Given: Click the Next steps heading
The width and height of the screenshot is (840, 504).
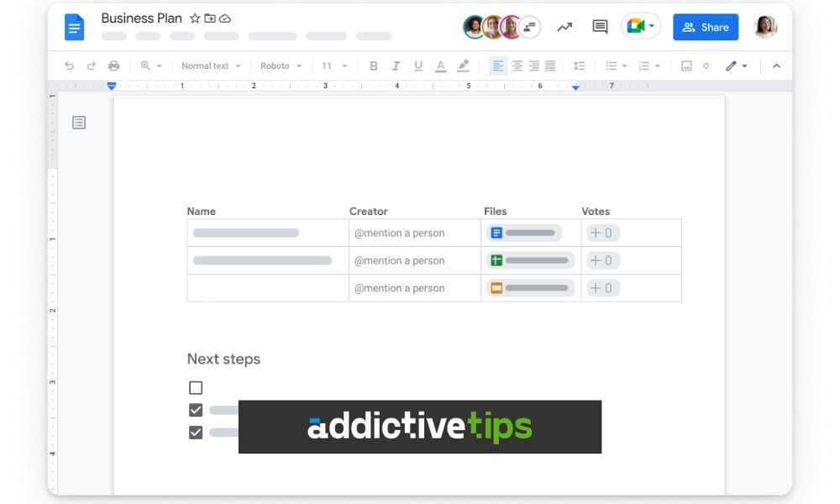Looking at the screenshot, I should (223, 359).
